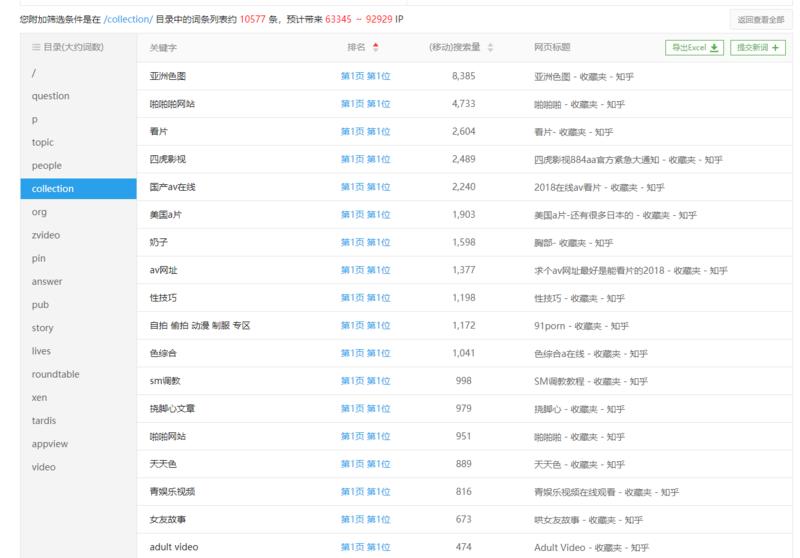The height and width of the screenshot is (558, 800).
Task: Open rank link in adult video row
Action: pyautogui.click(x=365, y=547)
